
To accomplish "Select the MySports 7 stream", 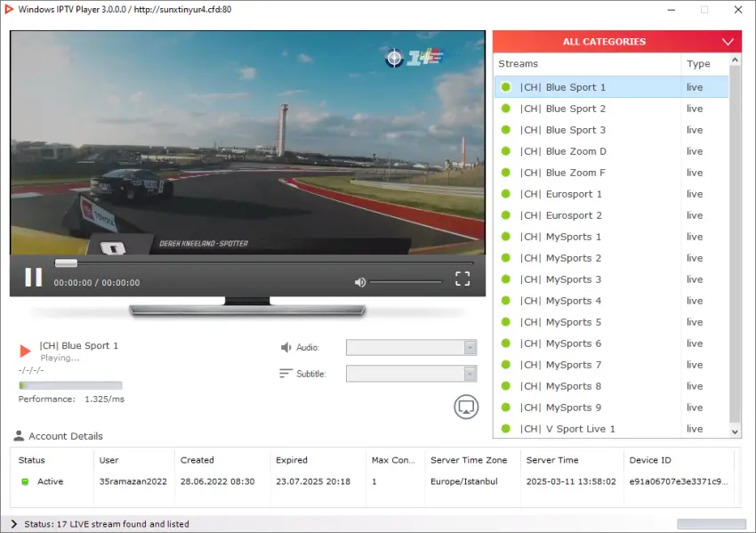I will click(x=611, y=365).
